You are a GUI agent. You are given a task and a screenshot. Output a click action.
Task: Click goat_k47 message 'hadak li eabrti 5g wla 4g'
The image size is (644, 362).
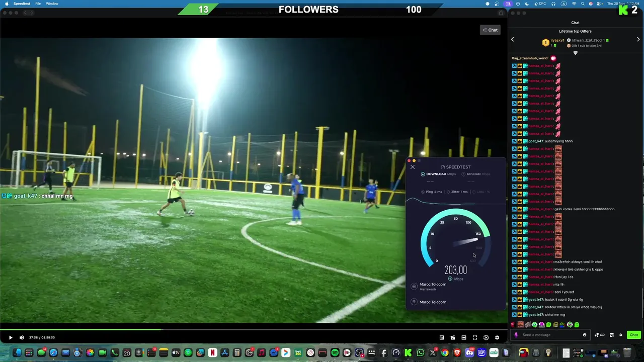pos(565,300)
